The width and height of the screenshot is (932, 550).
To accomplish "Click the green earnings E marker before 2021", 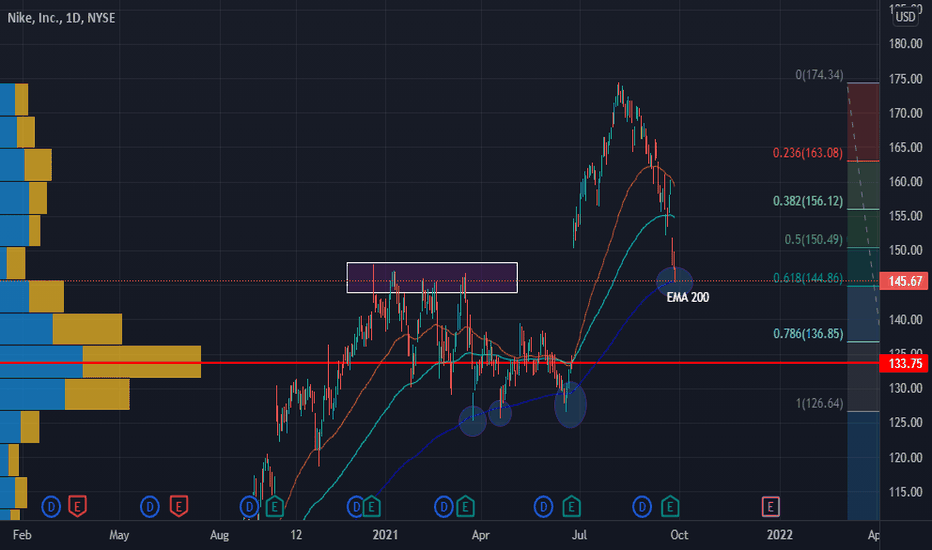I will (x=371, y=507).
